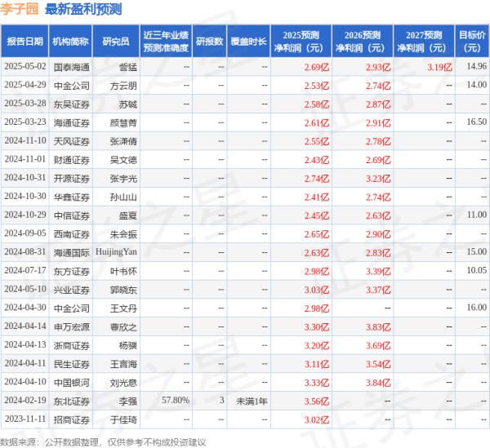Select the 东吴证券 institution row

[71, 104]
